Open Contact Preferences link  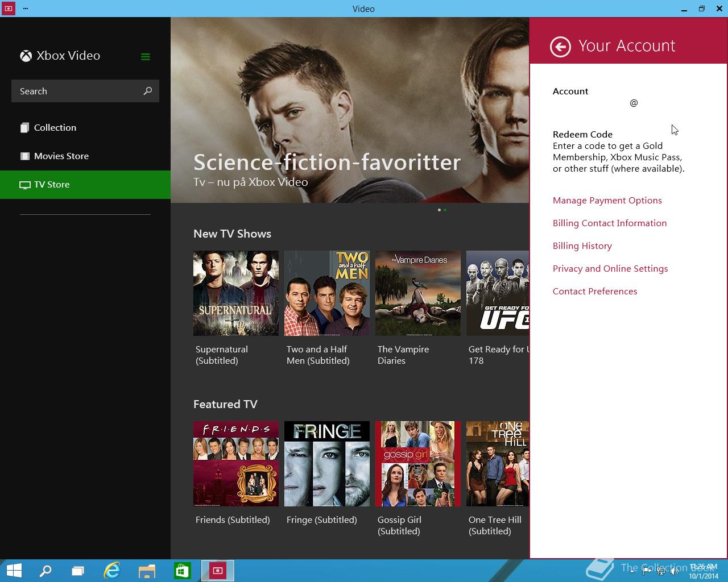595,292
